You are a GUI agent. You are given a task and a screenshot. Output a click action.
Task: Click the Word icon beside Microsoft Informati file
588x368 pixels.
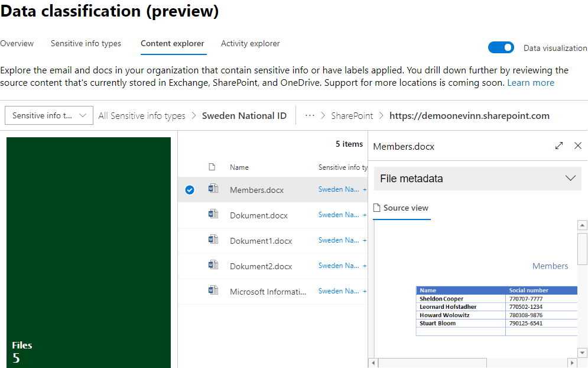(x=213, y=291)
